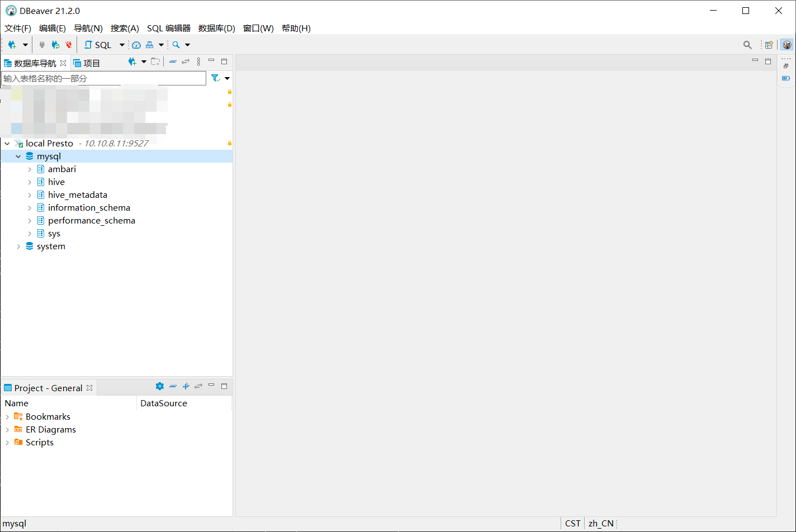Open the SQL 编辑器 menu
Viewport: 796px width, 532px height.
(169, 28)
